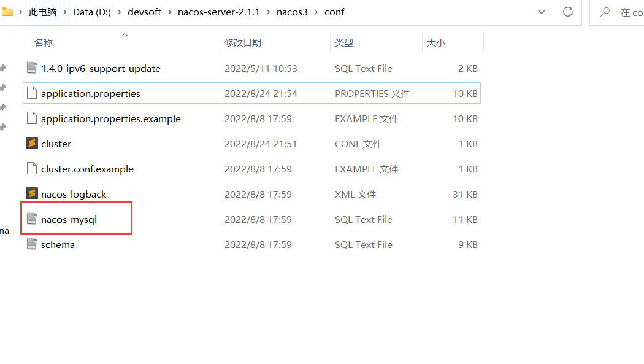Screen dimensions: 644x364
Task: Click the folder icon in address bar
Action: 7,12
